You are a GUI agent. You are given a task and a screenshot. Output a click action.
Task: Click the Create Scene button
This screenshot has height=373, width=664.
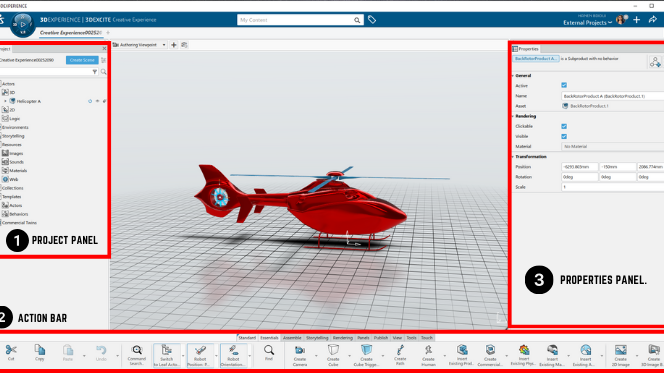[82, 60]
